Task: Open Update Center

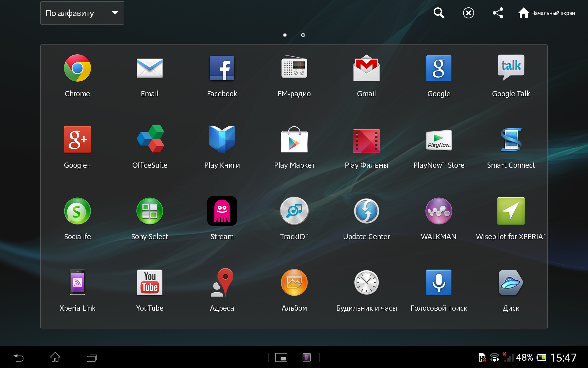Action: point(367,211)
